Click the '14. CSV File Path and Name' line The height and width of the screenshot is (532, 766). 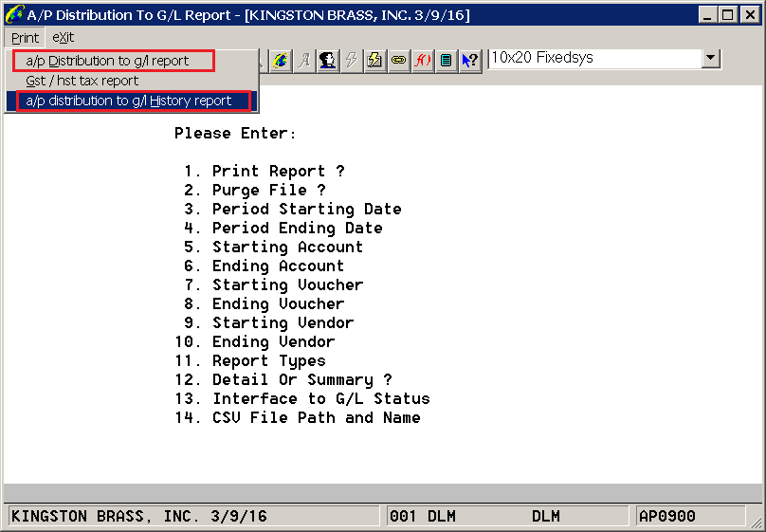point(298,418)
